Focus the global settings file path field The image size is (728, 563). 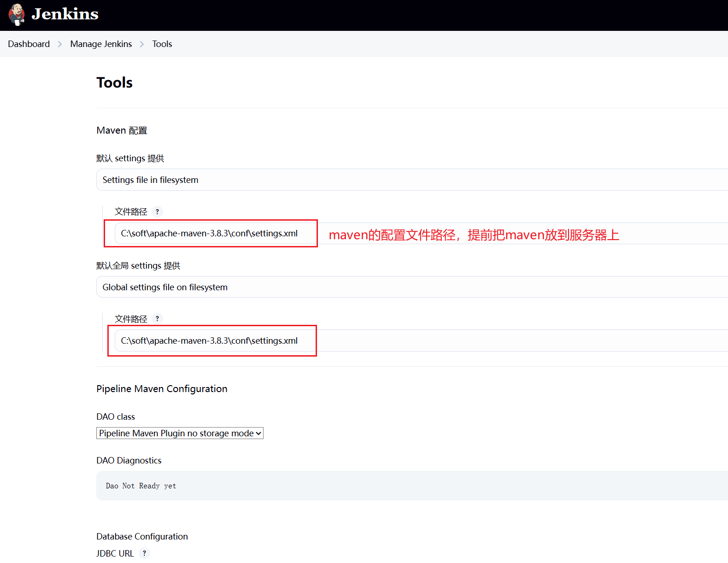pyautogui.click(x=421, y=340)
